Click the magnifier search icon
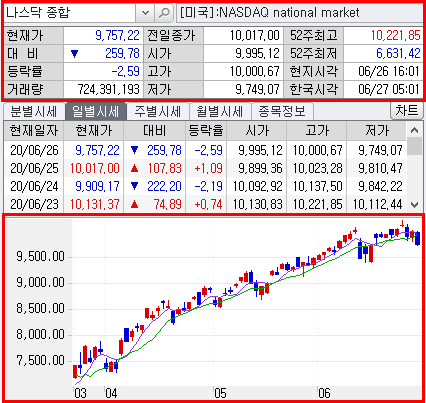426x403 pixels. pos(164,13)
